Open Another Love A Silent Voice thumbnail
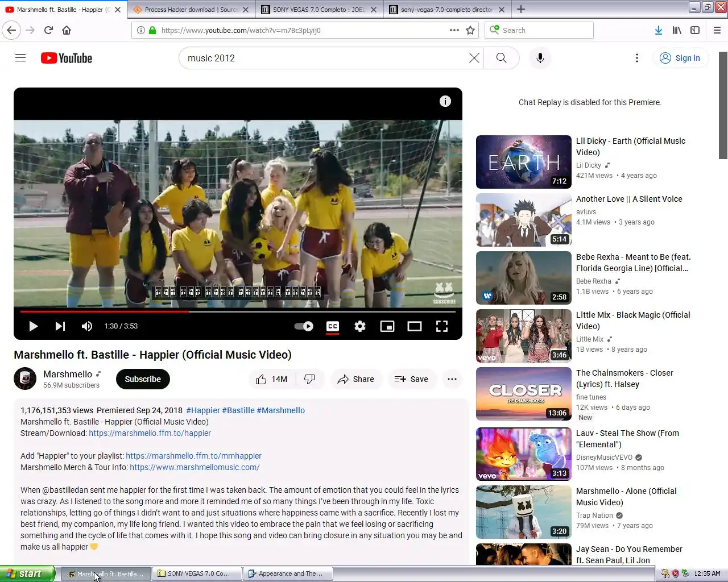This screenshot has width=728, height=582. (524, 220)
